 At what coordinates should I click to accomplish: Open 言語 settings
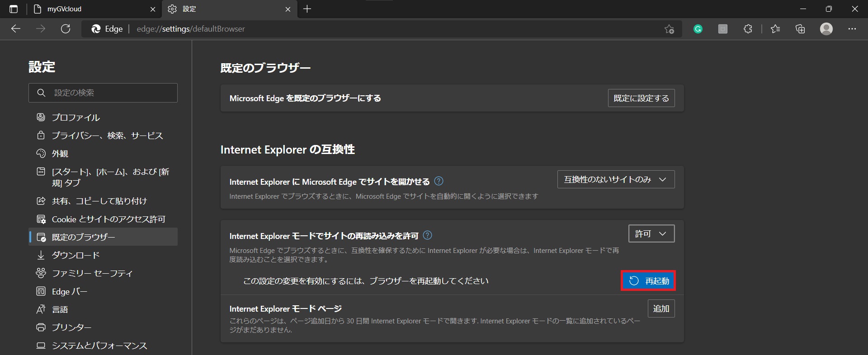(103, 309)
